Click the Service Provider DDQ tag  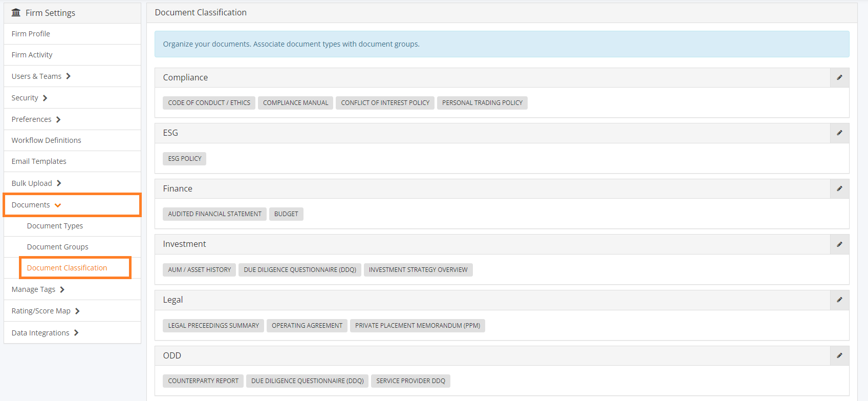410,381
